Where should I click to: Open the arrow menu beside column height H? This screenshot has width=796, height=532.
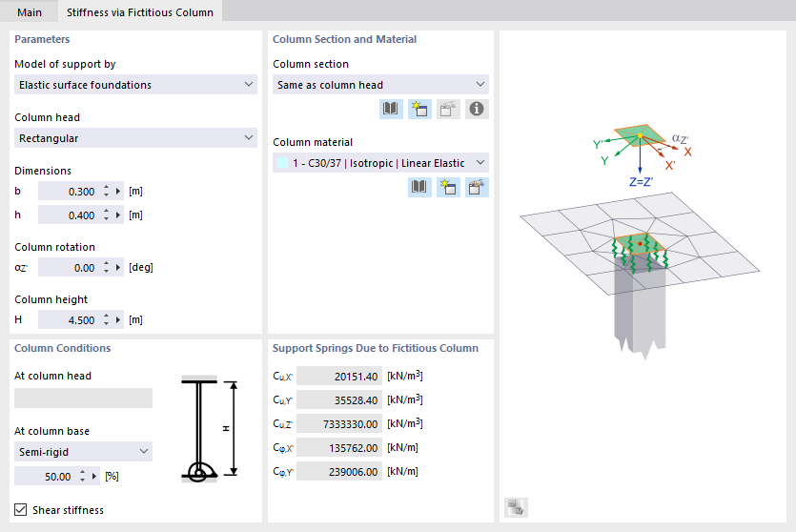118,319
